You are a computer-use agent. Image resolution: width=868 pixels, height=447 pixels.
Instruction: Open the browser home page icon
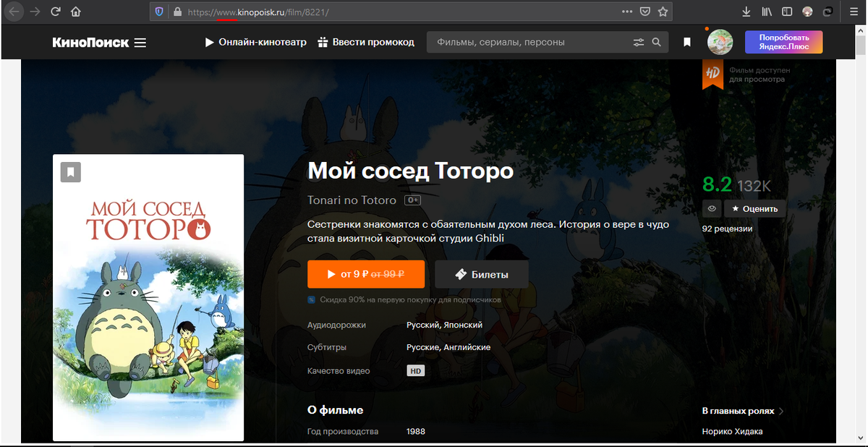click(76, 12)
